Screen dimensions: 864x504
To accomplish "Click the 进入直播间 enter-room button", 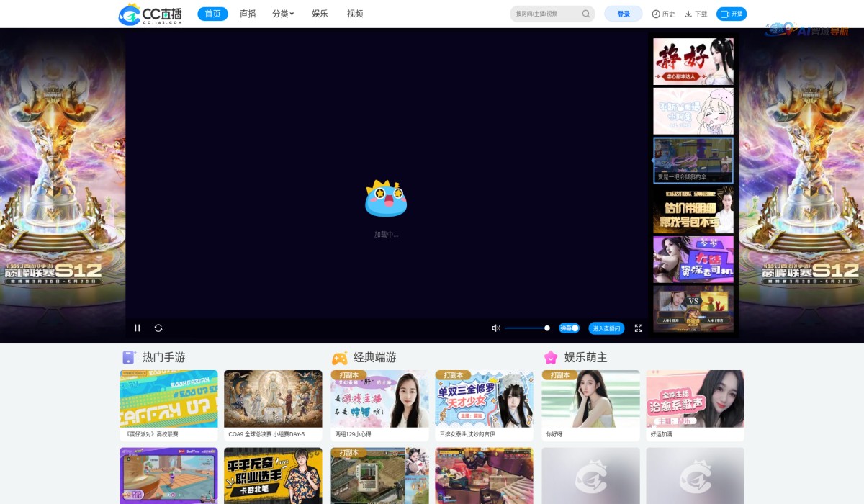I will click(x=607, y=328).
